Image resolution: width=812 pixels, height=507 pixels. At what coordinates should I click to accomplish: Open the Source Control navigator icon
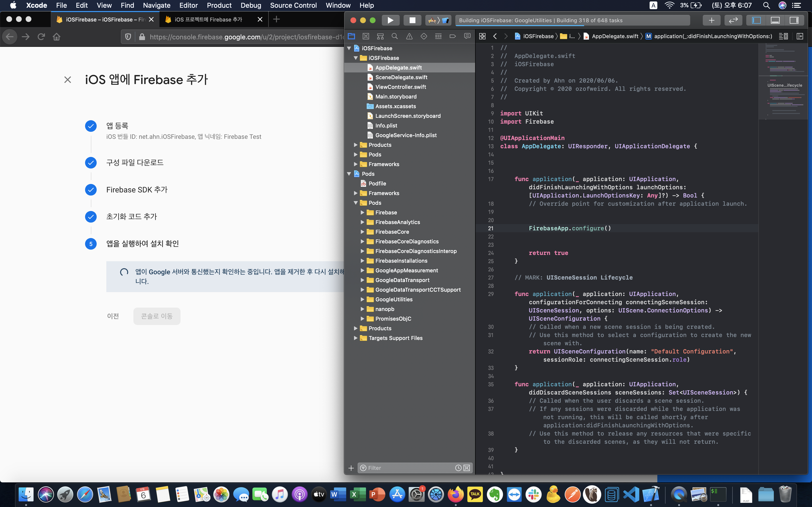366,36
